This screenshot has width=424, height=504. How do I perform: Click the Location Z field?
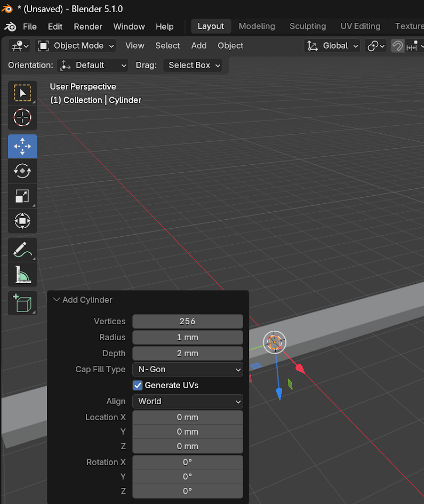187,446
